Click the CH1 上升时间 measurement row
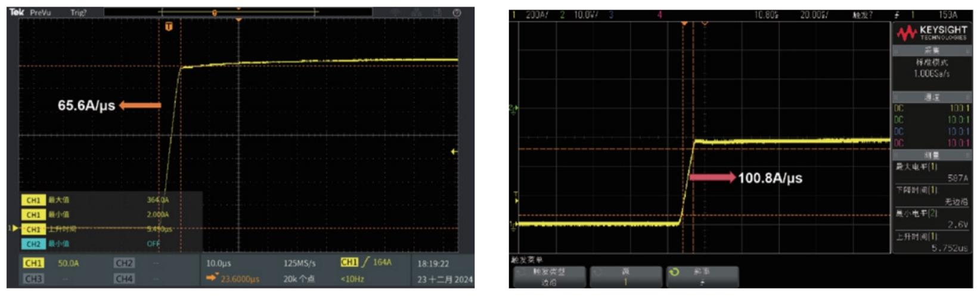Viewport: 980px width, 305px height. [x=95, y=229]
